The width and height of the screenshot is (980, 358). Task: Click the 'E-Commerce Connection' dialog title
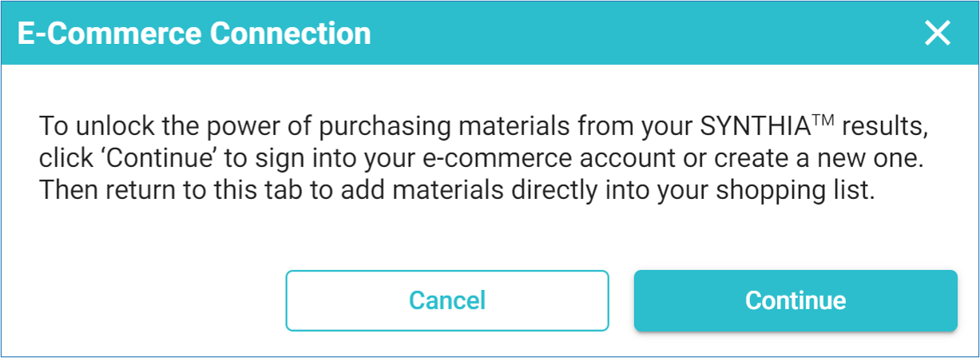pos(194,34)
